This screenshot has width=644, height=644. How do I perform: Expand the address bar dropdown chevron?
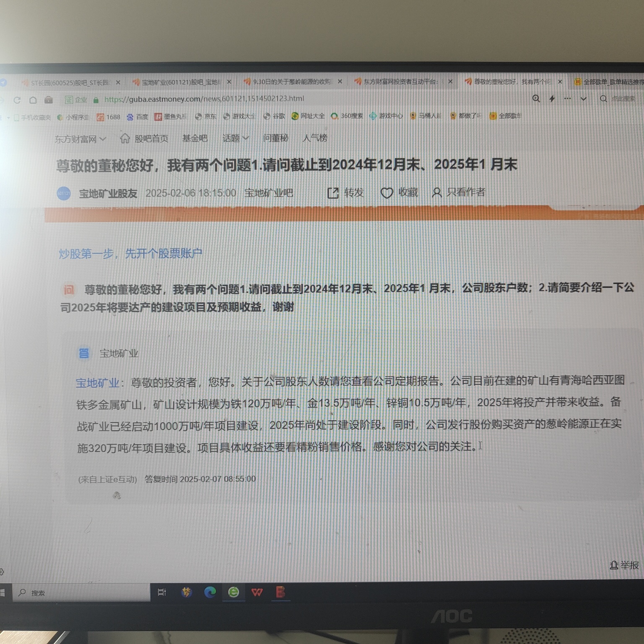(x=583, y=99)
